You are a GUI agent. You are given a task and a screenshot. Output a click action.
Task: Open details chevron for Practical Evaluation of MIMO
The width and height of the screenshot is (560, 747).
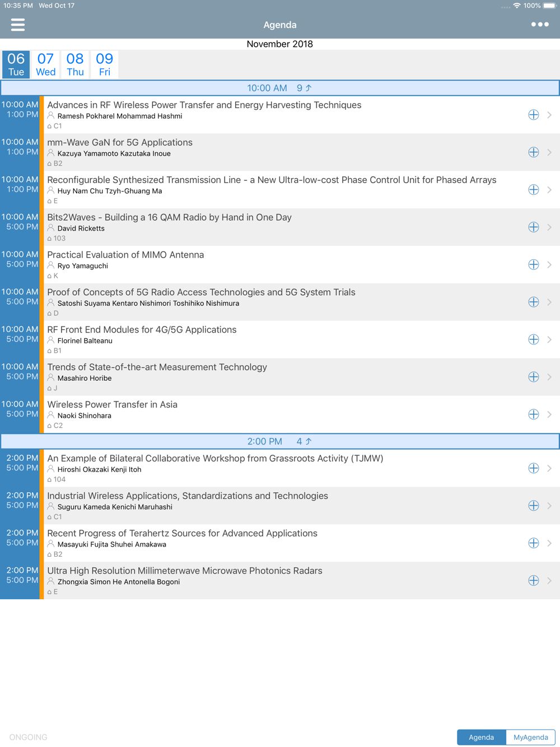(x=549, y=265)
